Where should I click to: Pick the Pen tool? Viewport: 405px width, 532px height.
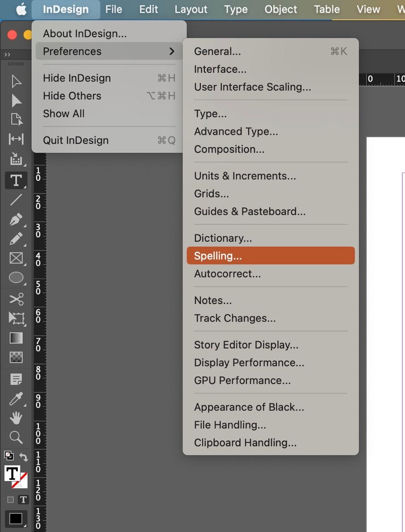16,220
